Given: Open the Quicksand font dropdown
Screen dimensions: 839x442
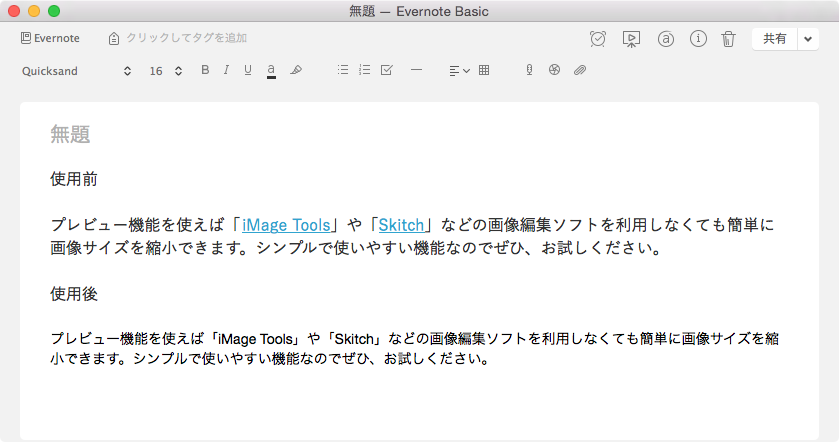Looking at the screenshot, I should point(77,71).
